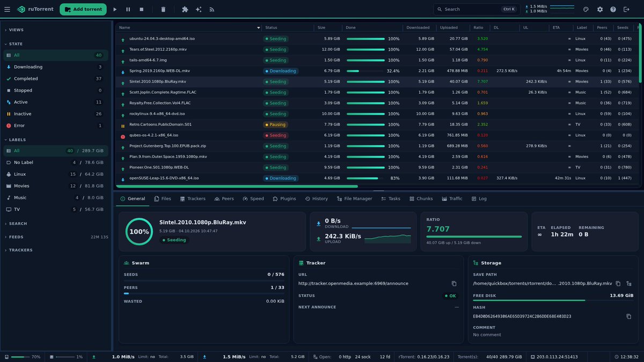This screenshot has height=362, width=644.
Task: Filter by the Movies label
Action: pyautogui.click(x=56, y=186)
